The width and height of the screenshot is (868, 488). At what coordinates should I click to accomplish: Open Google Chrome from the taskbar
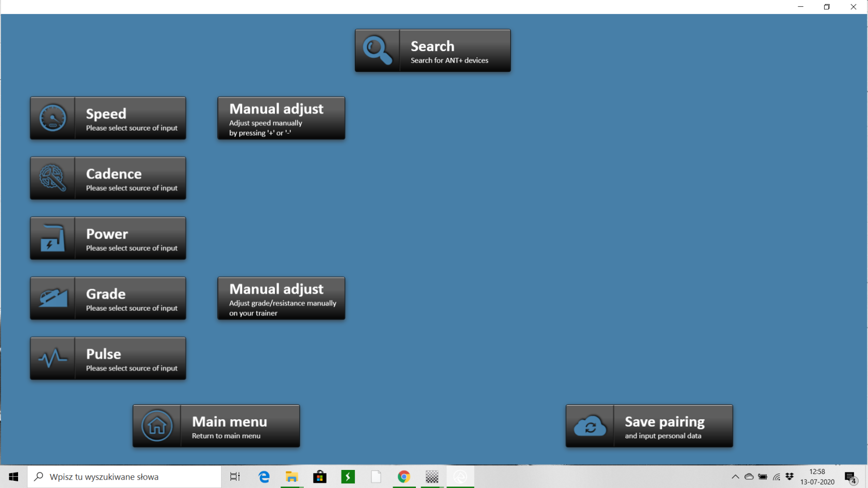click(404, 477)
